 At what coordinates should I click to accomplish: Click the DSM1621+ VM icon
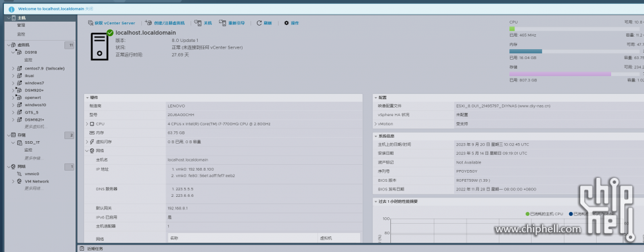coord(19,120)
